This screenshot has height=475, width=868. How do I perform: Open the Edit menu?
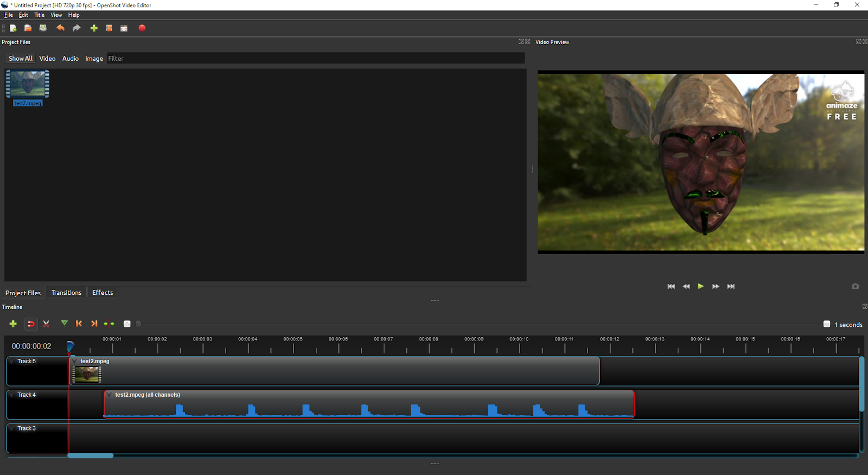click(x=23, y=15)
